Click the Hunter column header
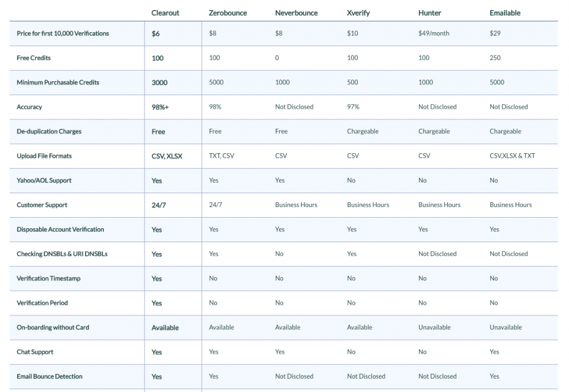569x392 pixels. pos(430,13)
